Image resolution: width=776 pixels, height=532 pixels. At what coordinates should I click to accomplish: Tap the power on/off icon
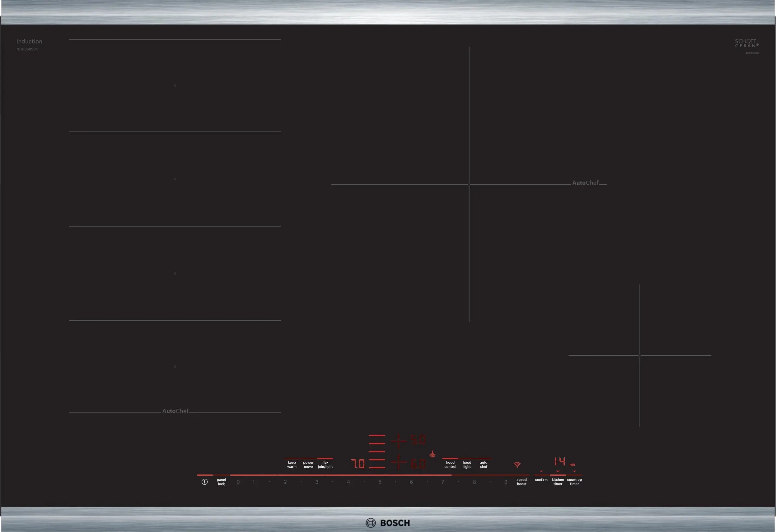[205, 482]
